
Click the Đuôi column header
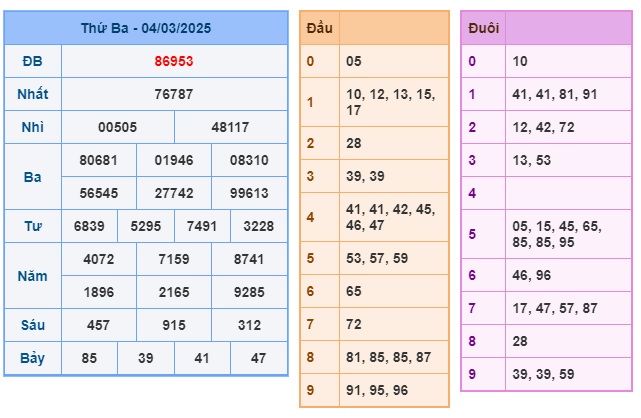(484, 28)
